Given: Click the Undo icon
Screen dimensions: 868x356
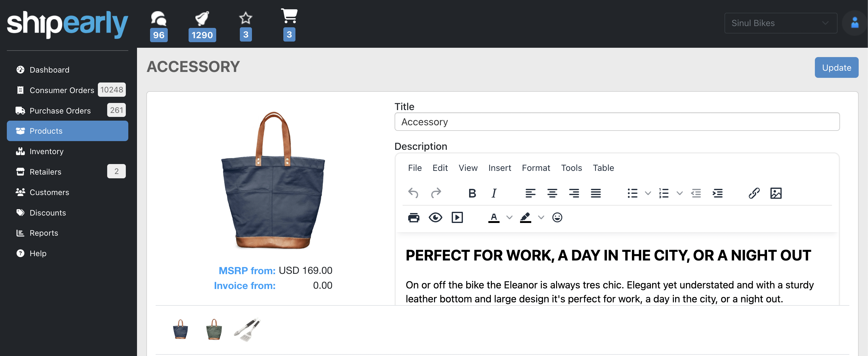Looking at the screenshot, I should click(413, 192).
